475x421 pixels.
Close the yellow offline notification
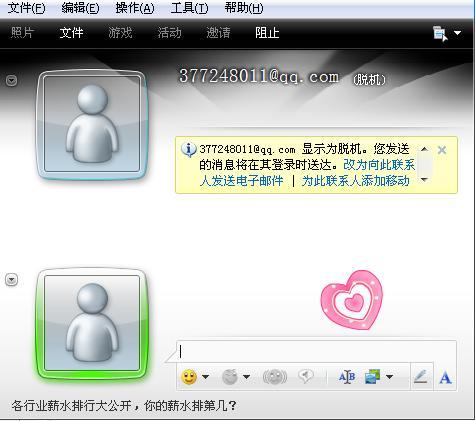point(442,150)
